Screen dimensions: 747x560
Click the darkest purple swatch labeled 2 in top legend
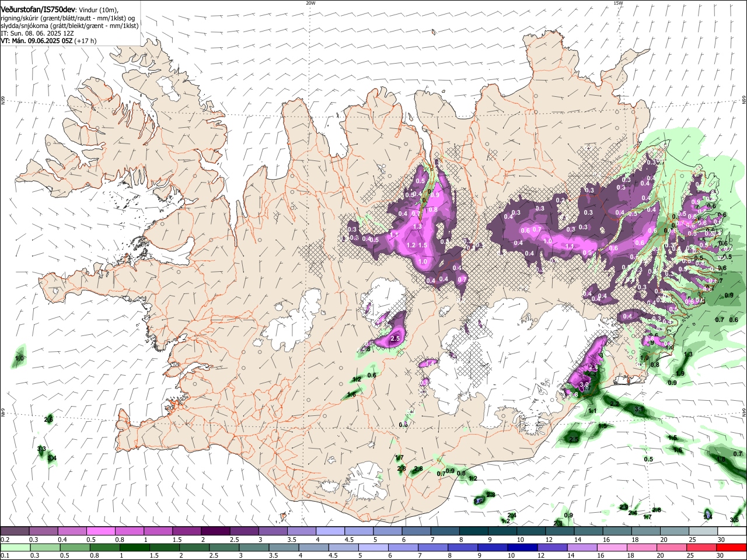click(215, 531)
